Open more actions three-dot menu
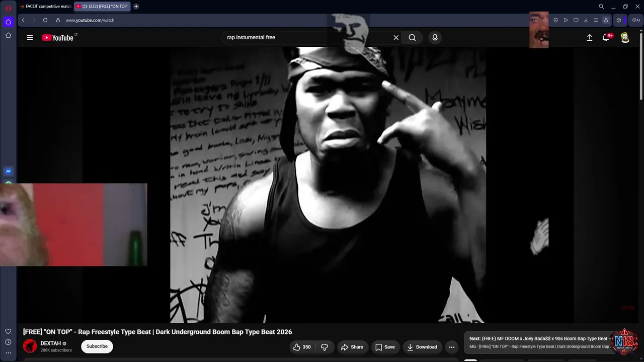 tap(452, 347)
